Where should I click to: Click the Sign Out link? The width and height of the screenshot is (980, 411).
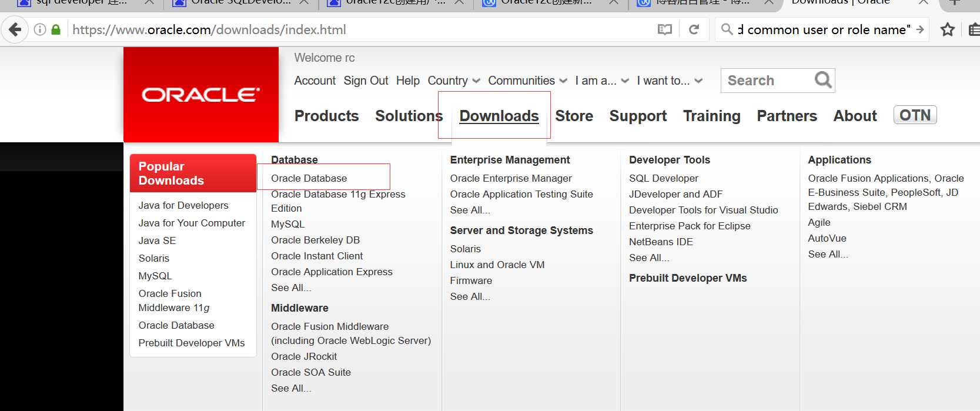click(x=366, y=81)
